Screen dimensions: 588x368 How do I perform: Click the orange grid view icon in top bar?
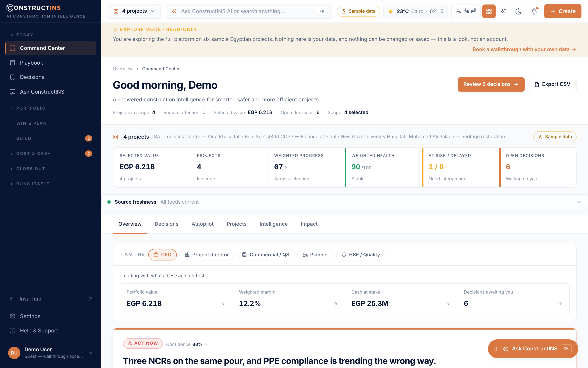tap(489, 11)
